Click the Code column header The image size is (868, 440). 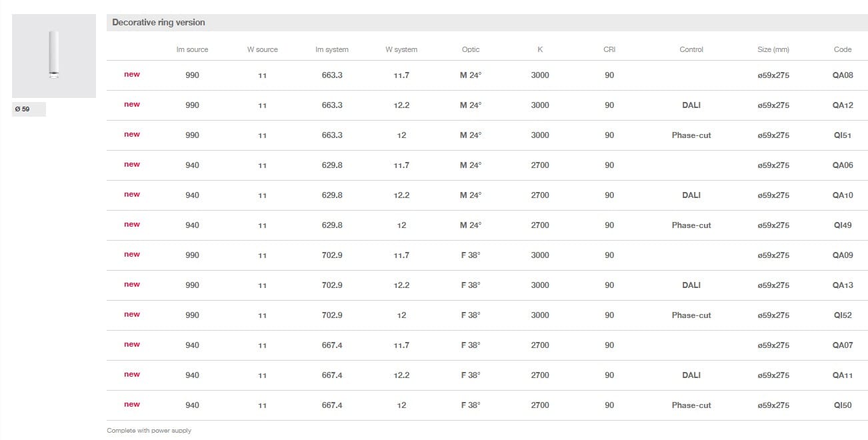coord(843,49)
